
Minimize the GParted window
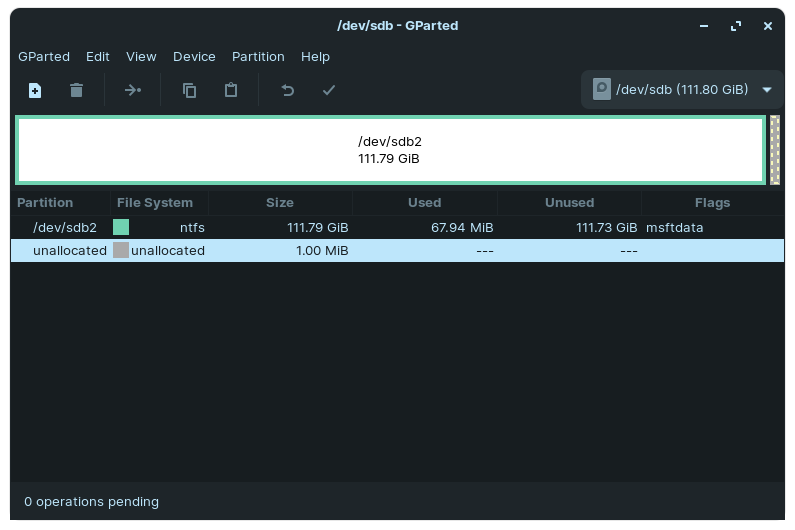(704, 26)
